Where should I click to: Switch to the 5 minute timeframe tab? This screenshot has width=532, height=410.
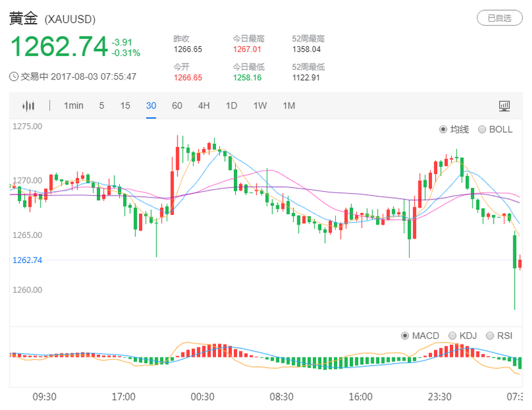tap(101, 106)
